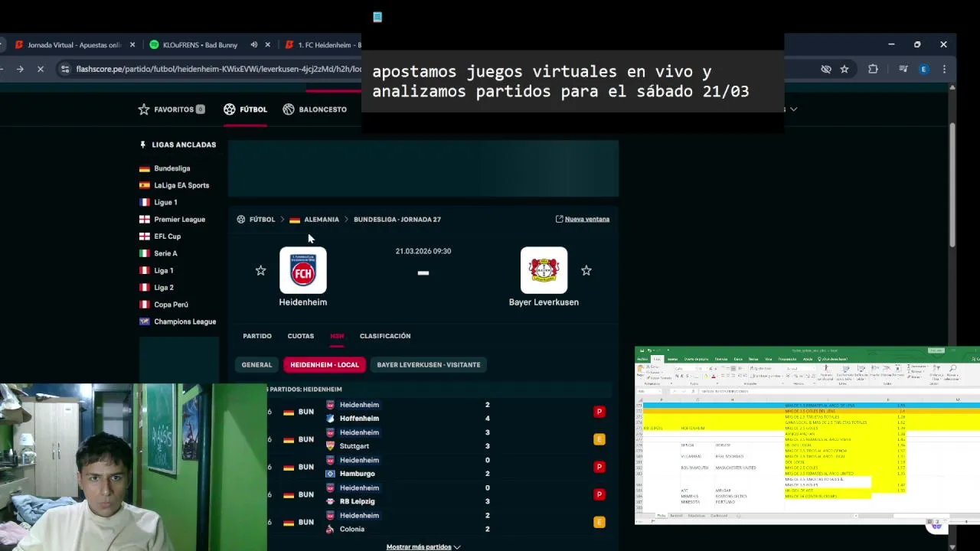Select the Fútbol sport tab
The image size is (980, 551).
(x=245, y=109)
